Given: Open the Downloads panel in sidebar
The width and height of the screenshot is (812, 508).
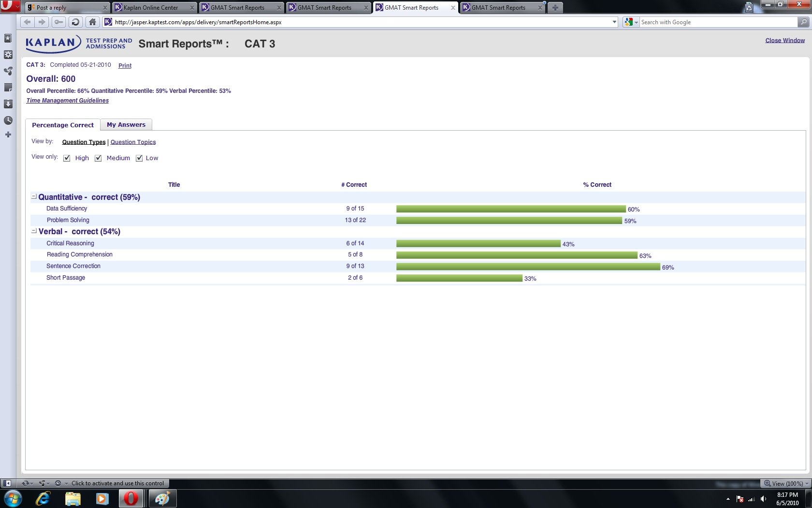Looking at the screenshot, I should [x=8, y=104].
